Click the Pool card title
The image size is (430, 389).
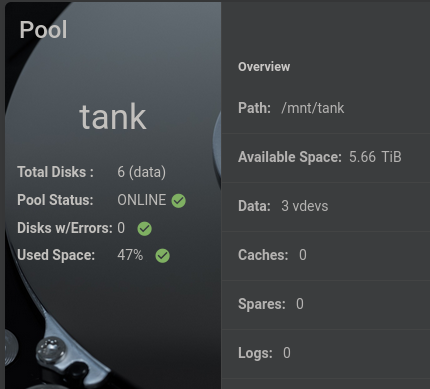pos(43,30)
